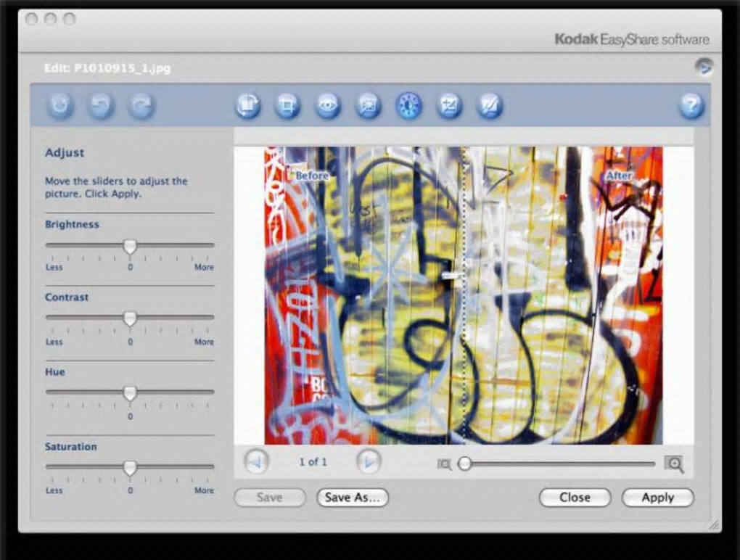
Task: Select the scene effects tool icon
Action: point(490,104)
